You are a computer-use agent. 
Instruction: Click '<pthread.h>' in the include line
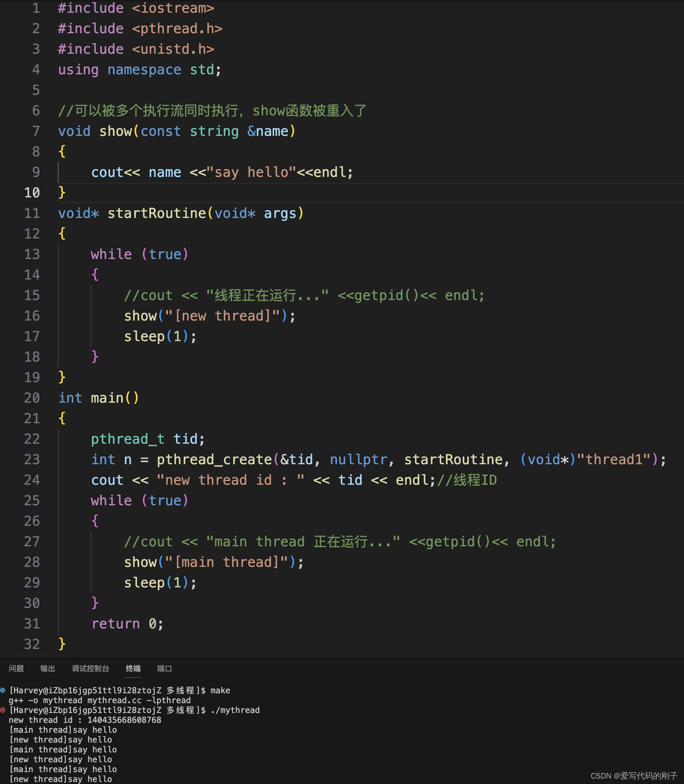click(177, 28)
